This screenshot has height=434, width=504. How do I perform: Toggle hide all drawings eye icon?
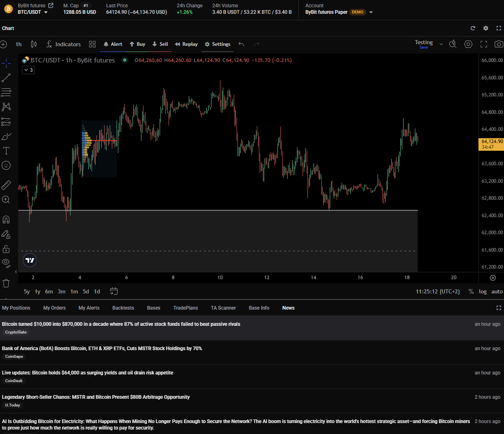pyautogui.click(x=6, y=263)
